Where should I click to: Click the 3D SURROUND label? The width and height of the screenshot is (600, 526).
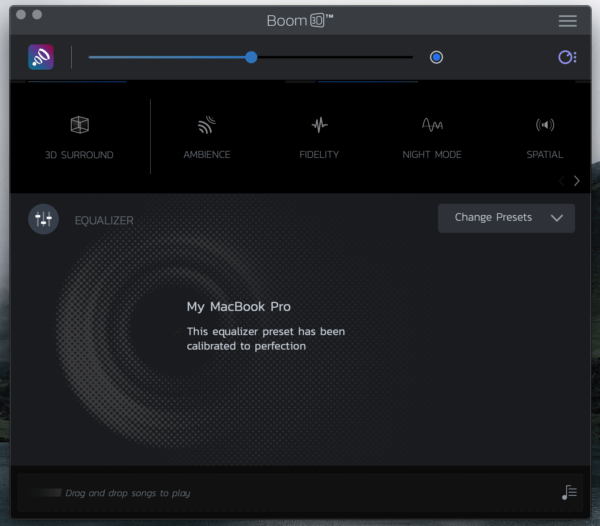79,155
